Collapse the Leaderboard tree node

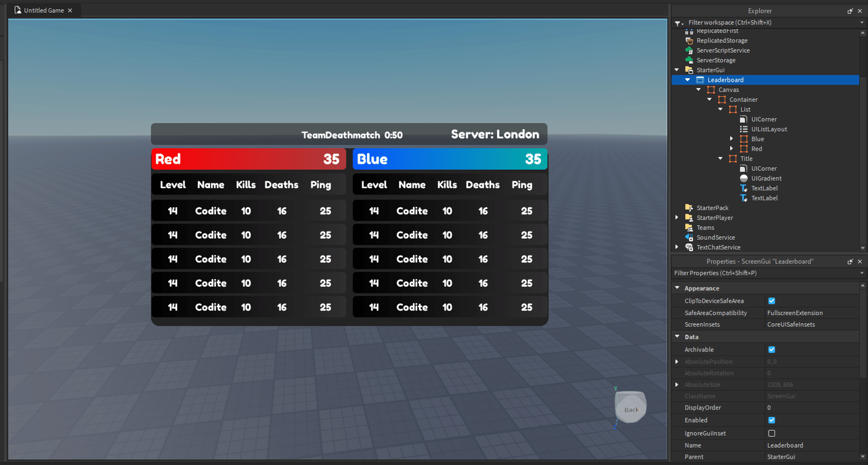[687, 80]
